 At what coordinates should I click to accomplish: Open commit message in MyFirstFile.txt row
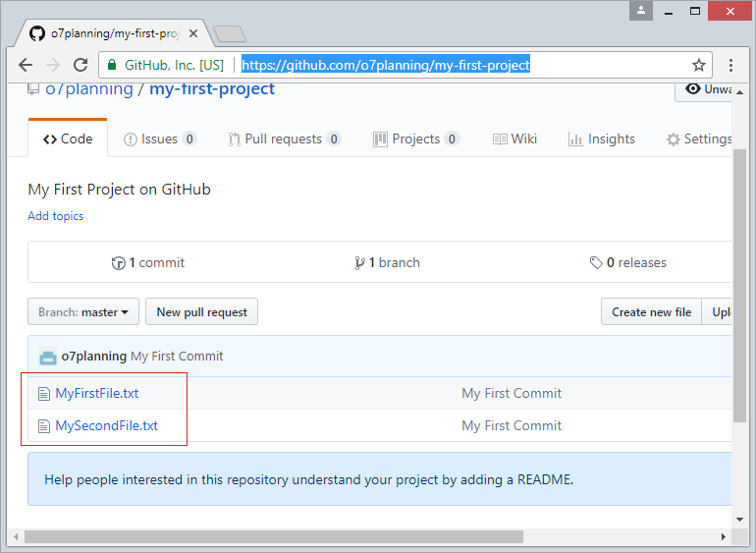pos(512,393)
